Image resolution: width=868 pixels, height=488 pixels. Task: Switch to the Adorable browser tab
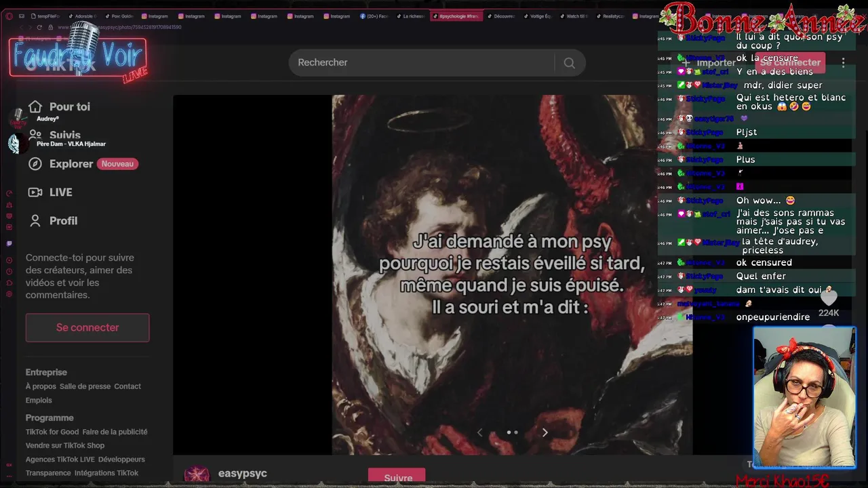pos(82,16)
